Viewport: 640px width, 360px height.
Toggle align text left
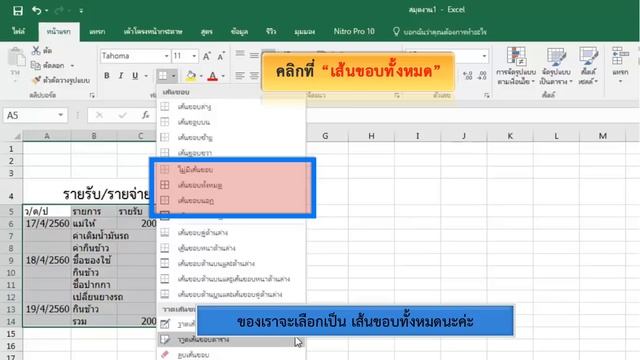pos(240,76)
